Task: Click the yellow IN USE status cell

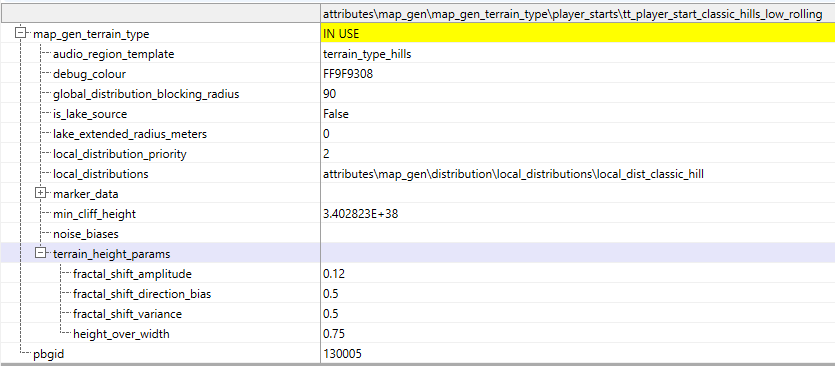Action: point(578,34)
